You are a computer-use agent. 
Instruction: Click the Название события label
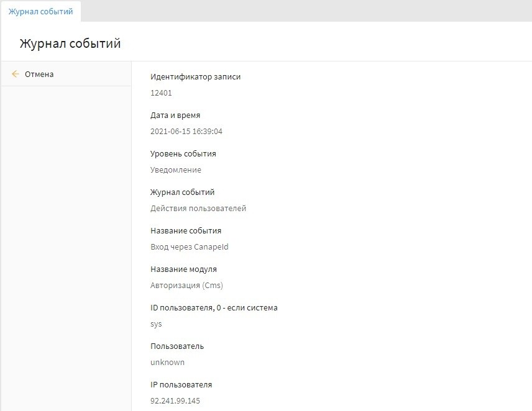click(186, 231)
